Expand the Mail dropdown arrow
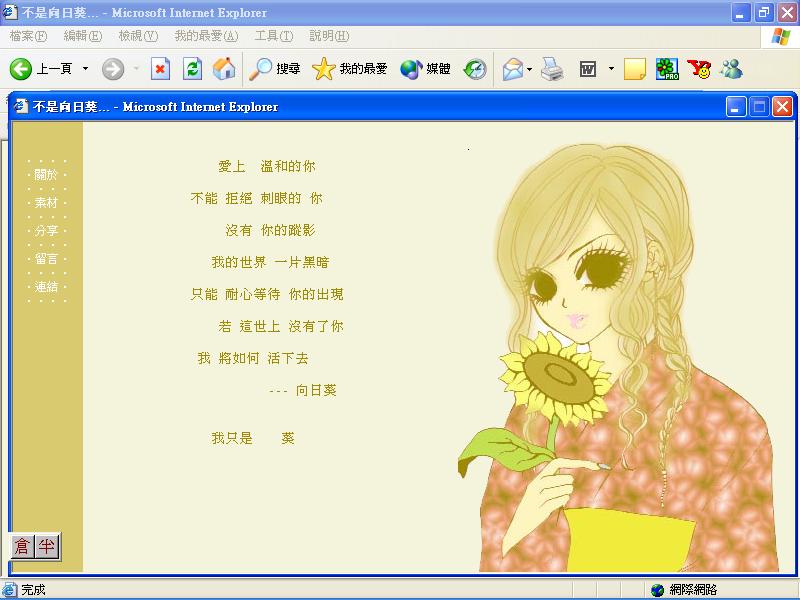 tap(530, 69)
